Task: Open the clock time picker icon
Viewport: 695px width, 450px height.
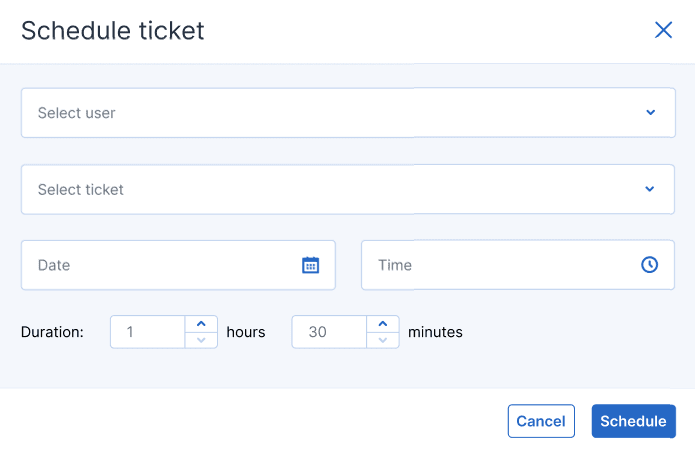Action: pos(650,265)
